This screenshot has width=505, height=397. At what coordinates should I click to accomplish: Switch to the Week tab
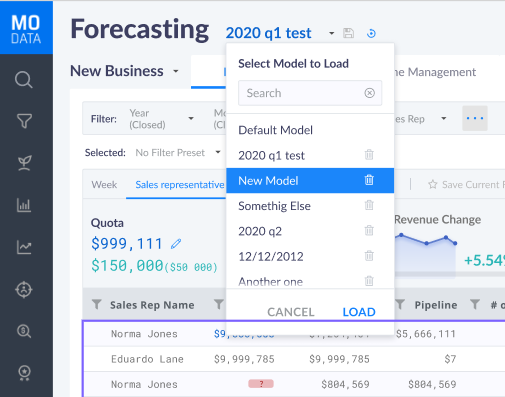click(x=104, y=185)
